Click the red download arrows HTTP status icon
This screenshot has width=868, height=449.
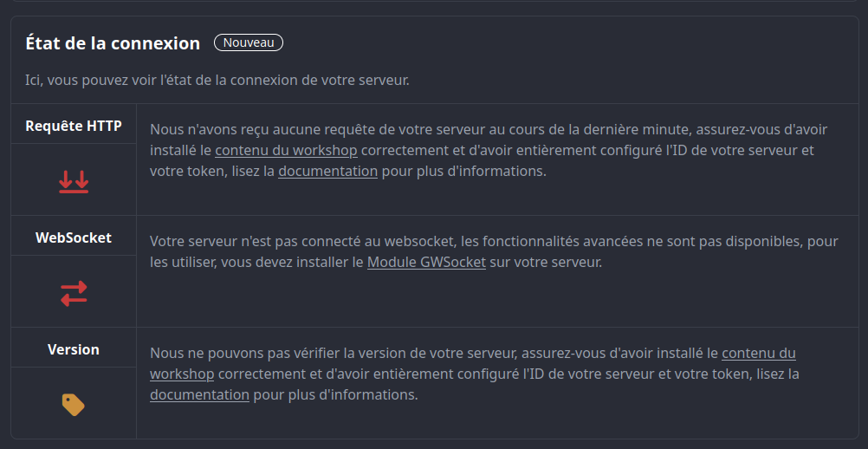point(74,182)
